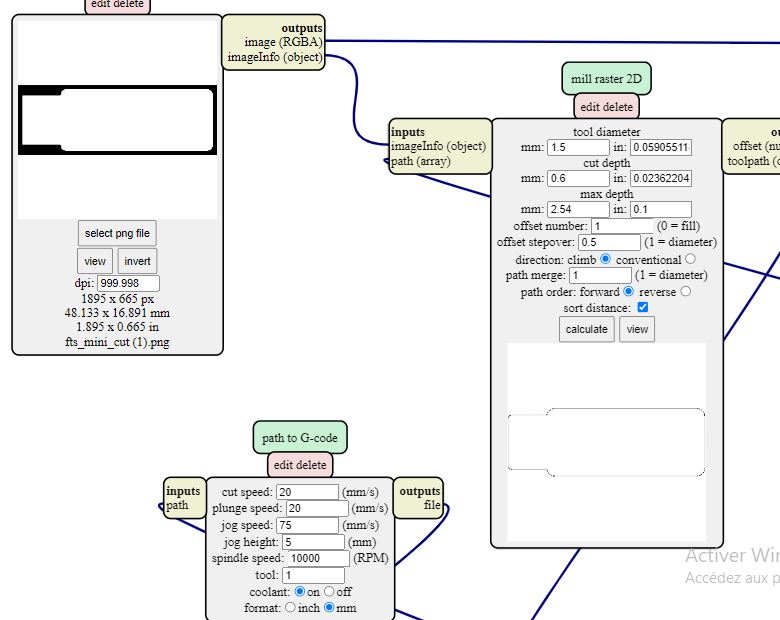Edit the jog height field
780x620 pixels.
[x=313, y=542]
